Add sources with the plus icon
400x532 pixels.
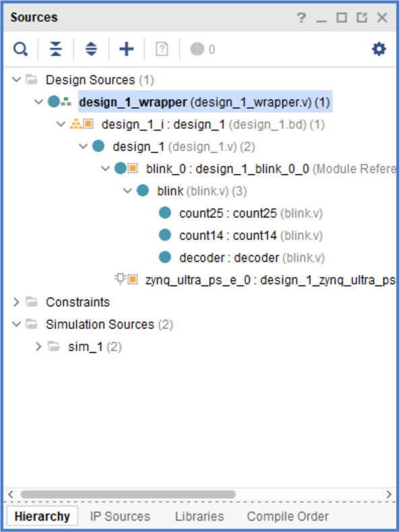tap(127, 49)
